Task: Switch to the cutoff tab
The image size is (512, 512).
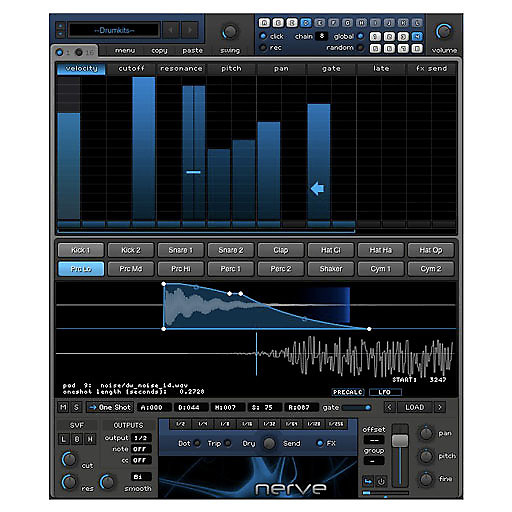Action: 131,69
